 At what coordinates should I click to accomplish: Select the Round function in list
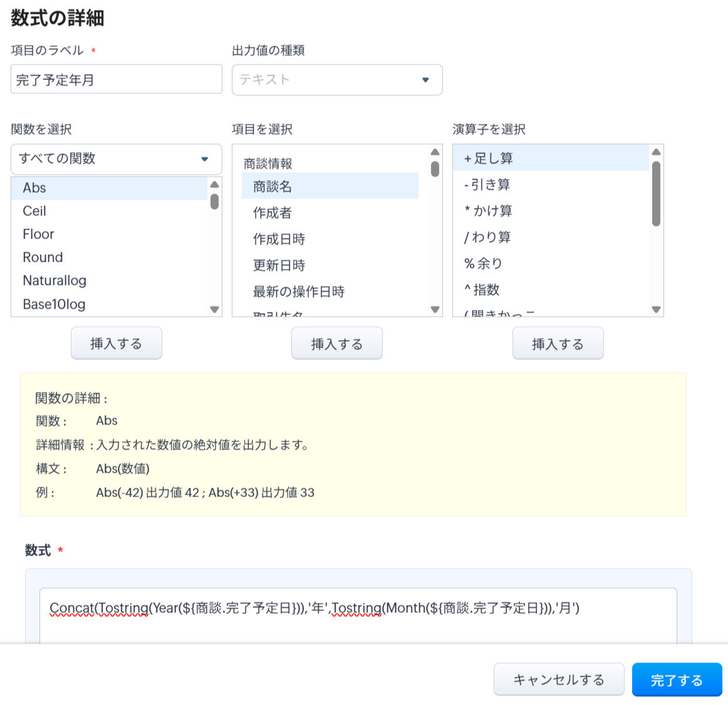coord(43,257)
